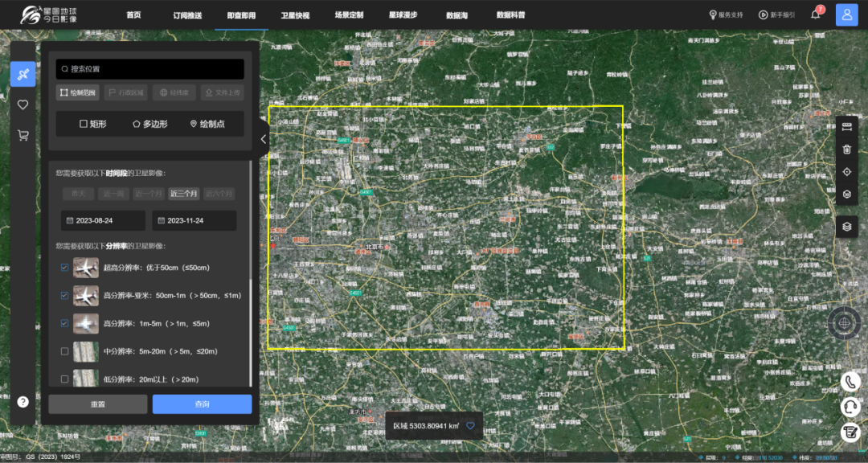Open the shopping cart in left sidebar
This screenshot has height=463, width=868.
23,135
